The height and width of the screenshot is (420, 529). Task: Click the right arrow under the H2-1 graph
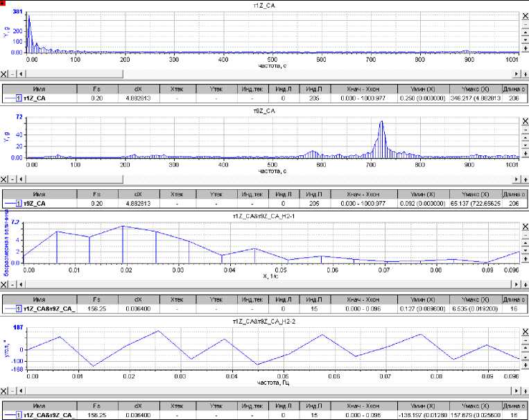click(517, 284)
